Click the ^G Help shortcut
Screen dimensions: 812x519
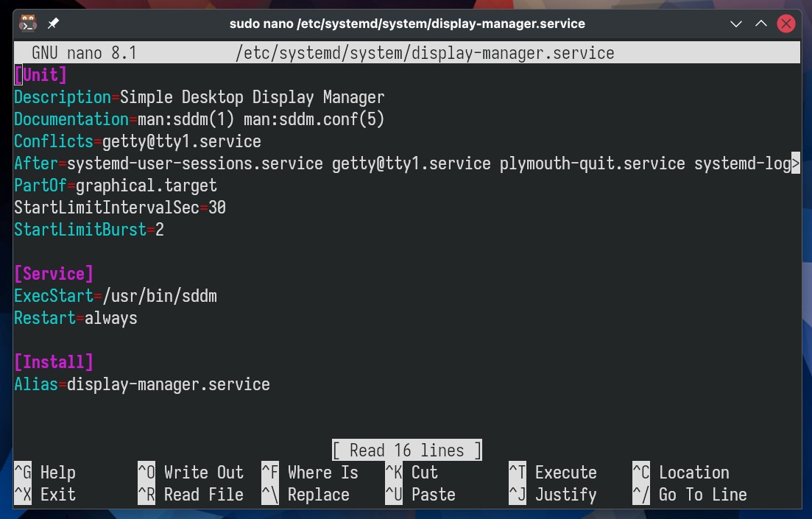[x=45, y=473]
